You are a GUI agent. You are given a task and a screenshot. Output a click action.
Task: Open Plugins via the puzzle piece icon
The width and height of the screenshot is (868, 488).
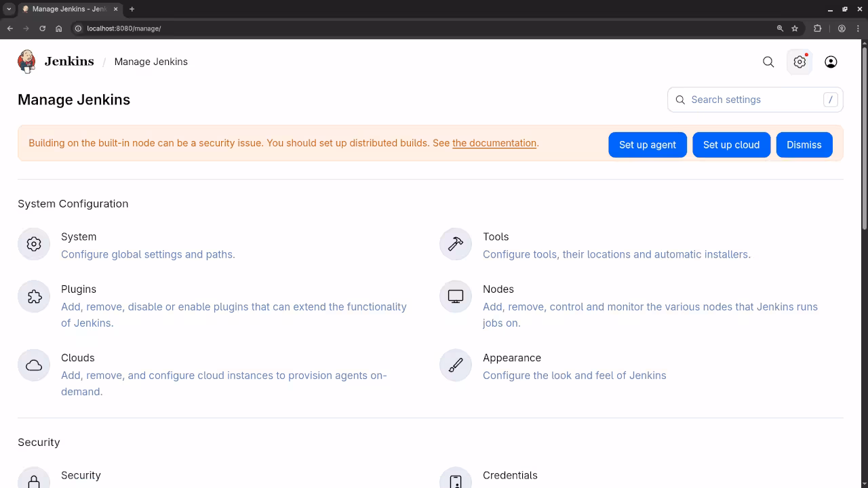(x=34, y=297)
